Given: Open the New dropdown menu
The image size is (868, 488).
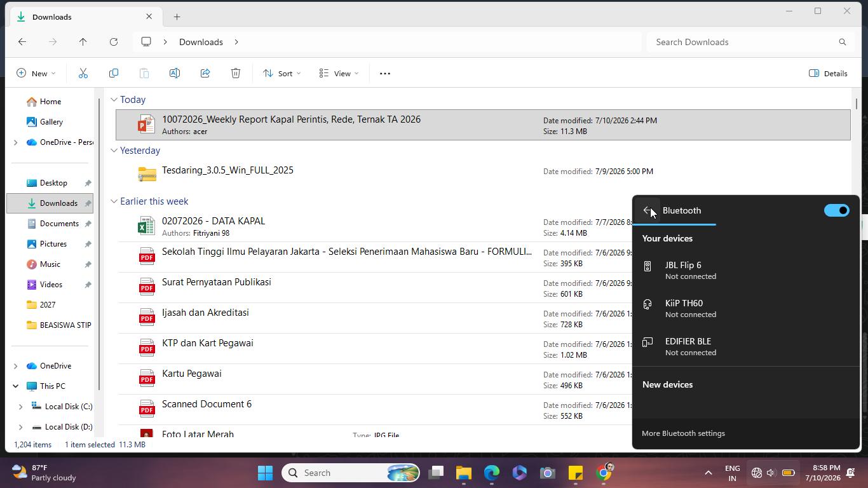Looking at the screenshot, I should click(36, 73).
